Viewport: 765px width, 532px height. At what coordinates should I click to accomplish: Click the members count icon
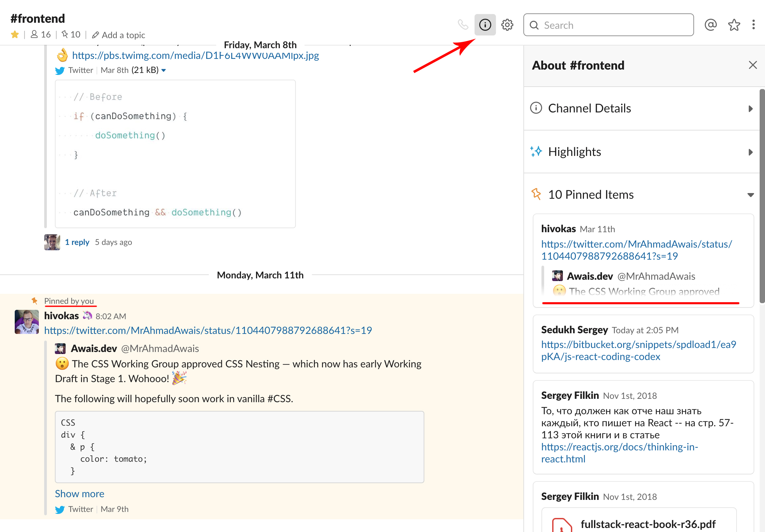pyautogui.click(x=40, y=34)
